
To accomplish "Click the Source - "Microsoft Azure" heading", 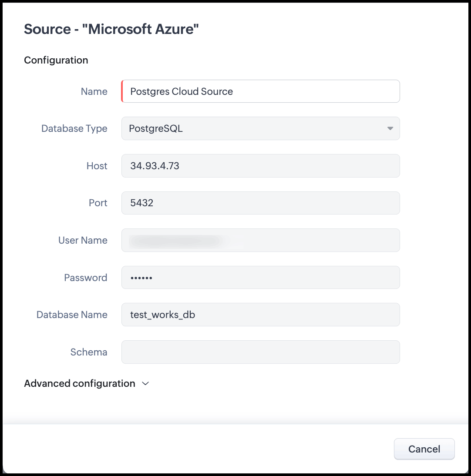I will pyautogui.click(x=111, y=29).
